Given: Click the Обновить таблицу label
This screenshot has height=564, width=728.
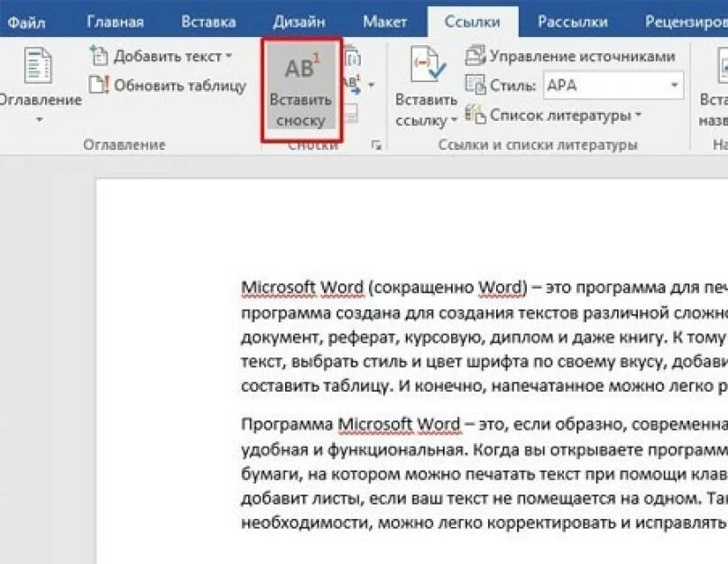Looking at the screenshot, I should [x=180, y=86].
